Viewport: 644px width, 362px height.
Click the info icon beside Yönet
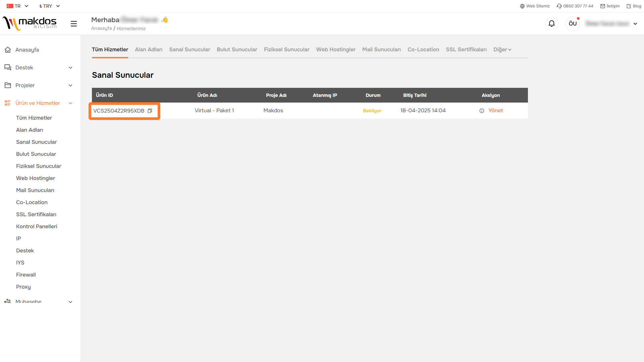[482, 111]
